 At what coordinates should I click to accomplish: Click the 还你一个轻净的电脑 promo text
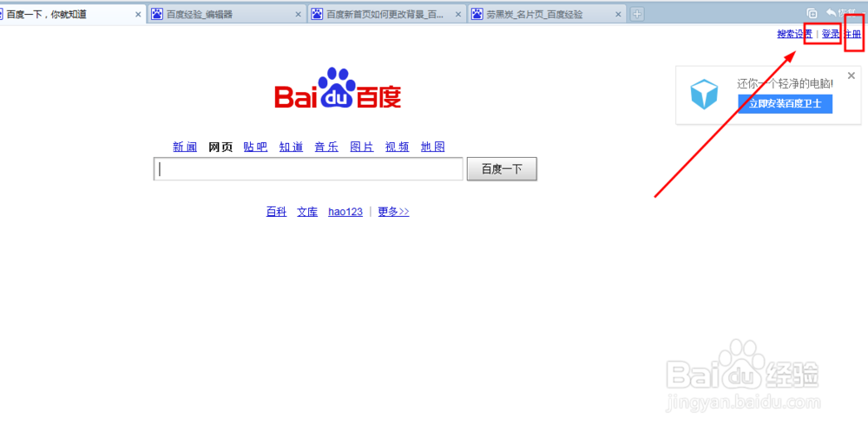pyautogui.click(x=785, y=83)
